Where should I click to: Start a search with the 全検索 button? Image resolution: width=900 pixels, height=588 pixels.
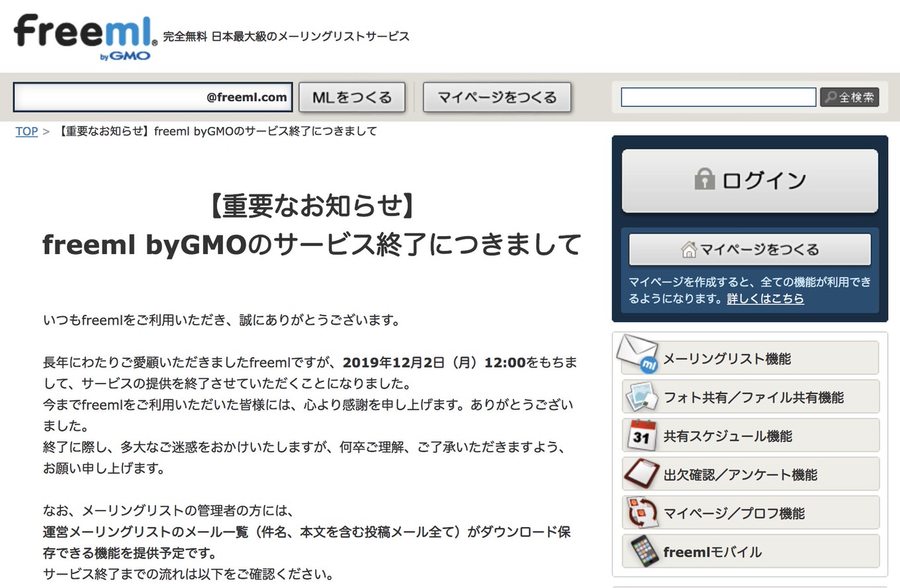click(850, 97)
